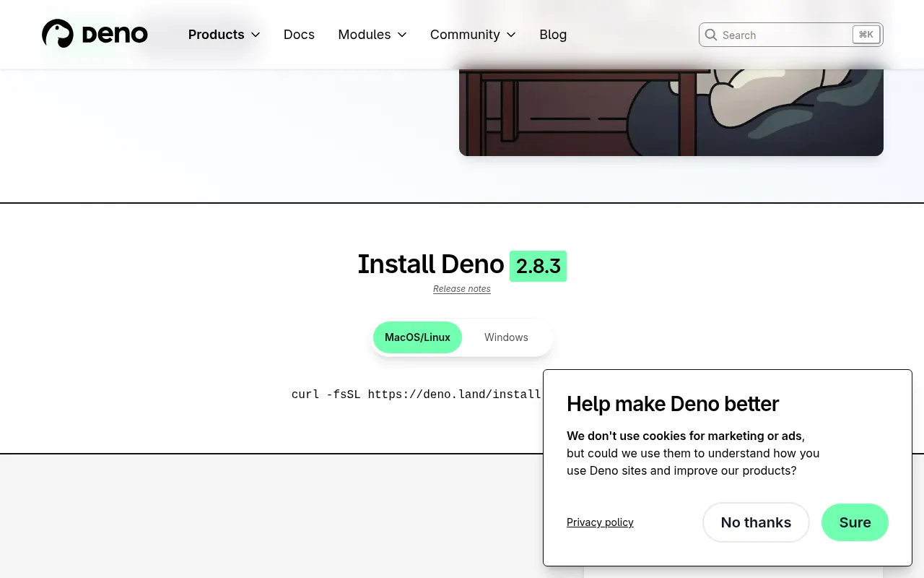The height and width of the screenshot is (578, 924).
Task: Click the Help make Deno better heading
Action: click(x=673, y=404)
